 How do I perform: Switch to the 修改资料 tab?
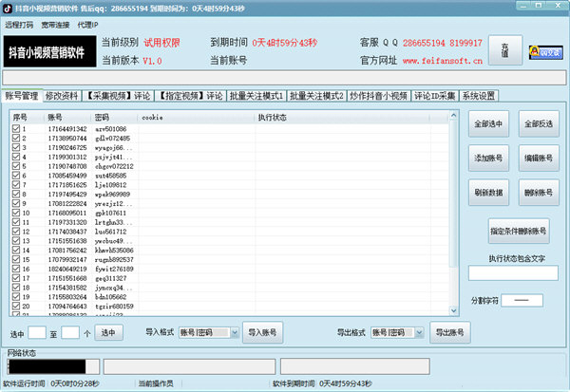(x=62, y=96)
